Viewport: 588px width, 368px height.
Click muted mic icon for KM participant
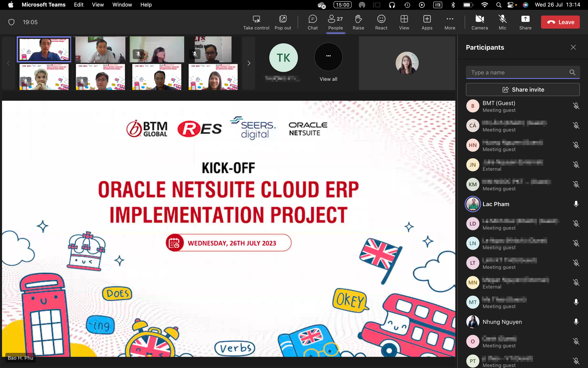(x=576, y=184)
